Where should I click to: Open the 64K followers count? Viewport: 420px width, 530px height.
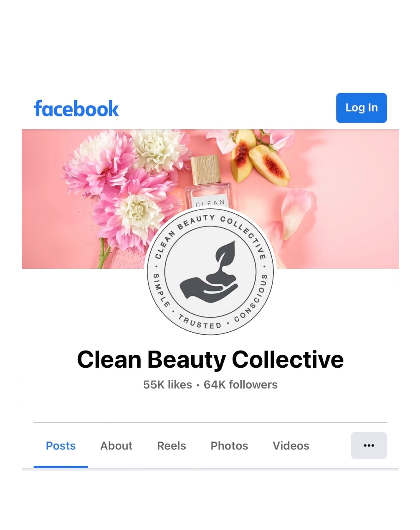[240, 385]
